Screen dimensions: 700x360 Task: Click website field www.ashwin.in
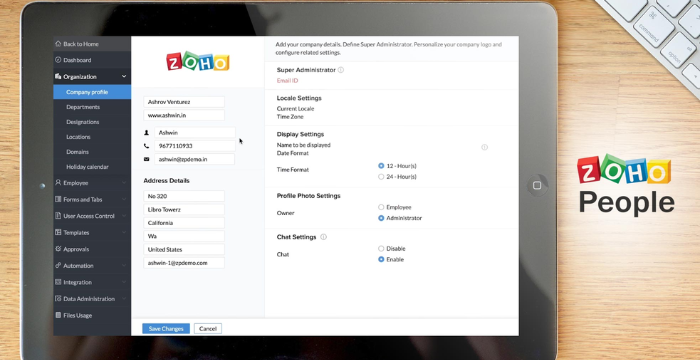pyautogui.click(x=184, y=115)
